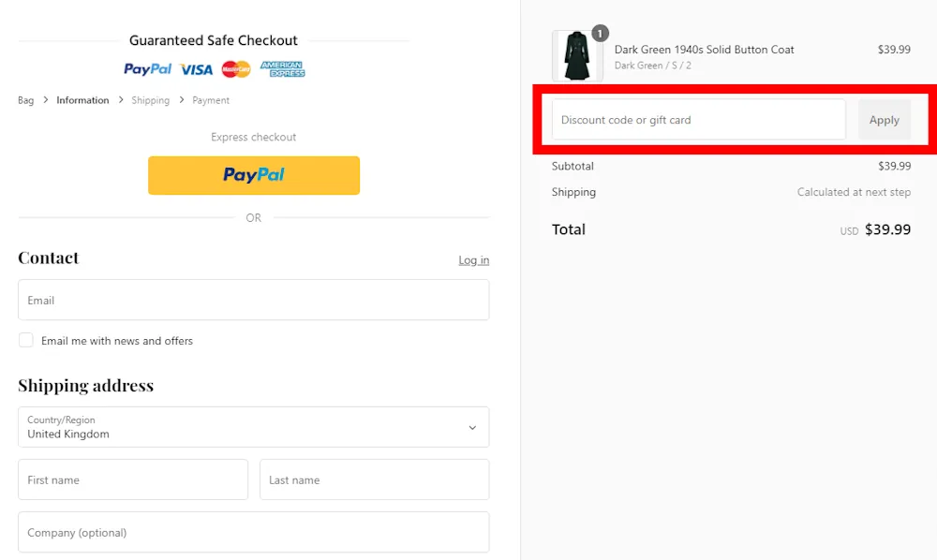Click the Company (optional) field
This screenshot has height=560, width=937.
point(253,532)
